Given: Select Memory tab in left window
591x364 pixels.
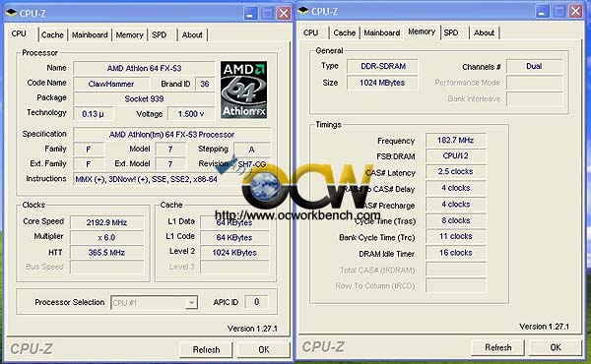Looking at the screenshot, I should click(x=129, y=35).
